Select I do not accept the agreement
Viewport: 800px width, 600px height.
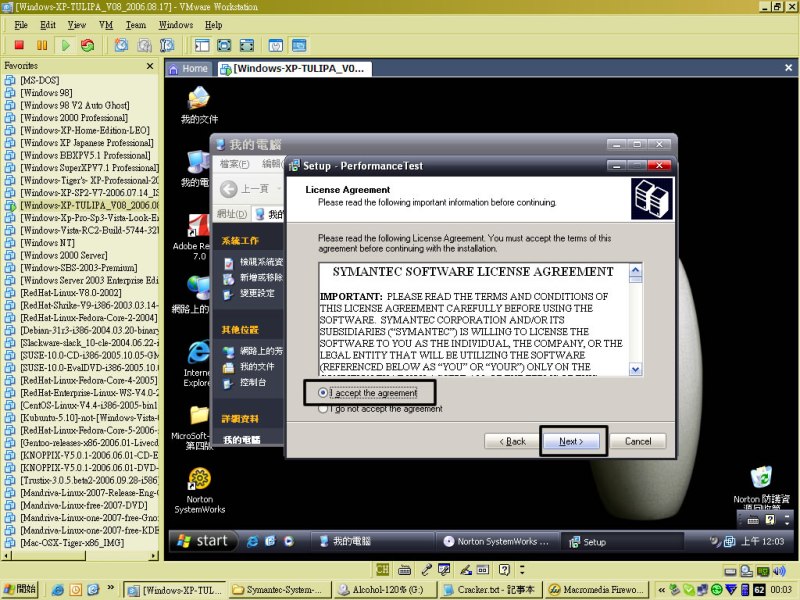(x=380, y=409)
